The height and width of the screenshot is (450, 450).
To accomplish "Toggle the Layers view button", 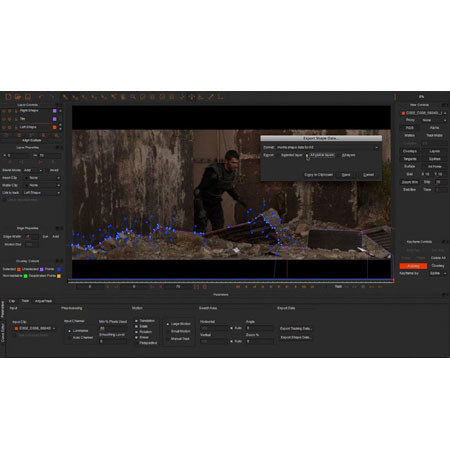I will point(434,151).
